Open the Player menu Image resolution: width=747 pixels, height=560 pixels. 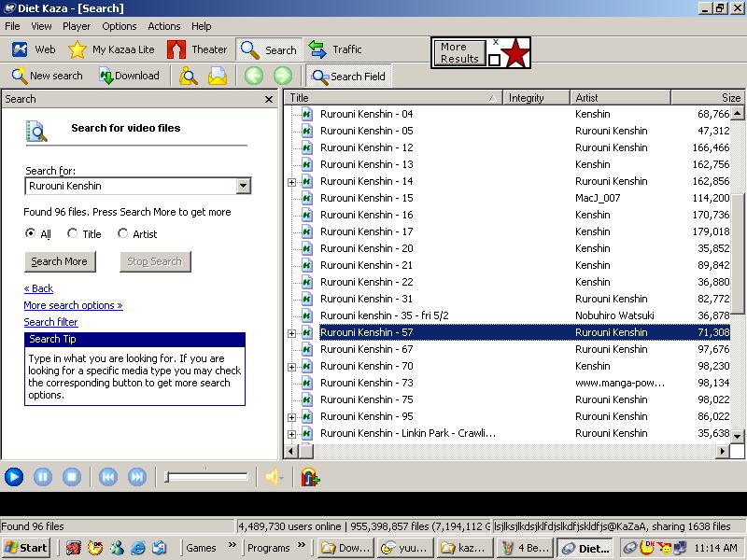(x=77, y=26)
